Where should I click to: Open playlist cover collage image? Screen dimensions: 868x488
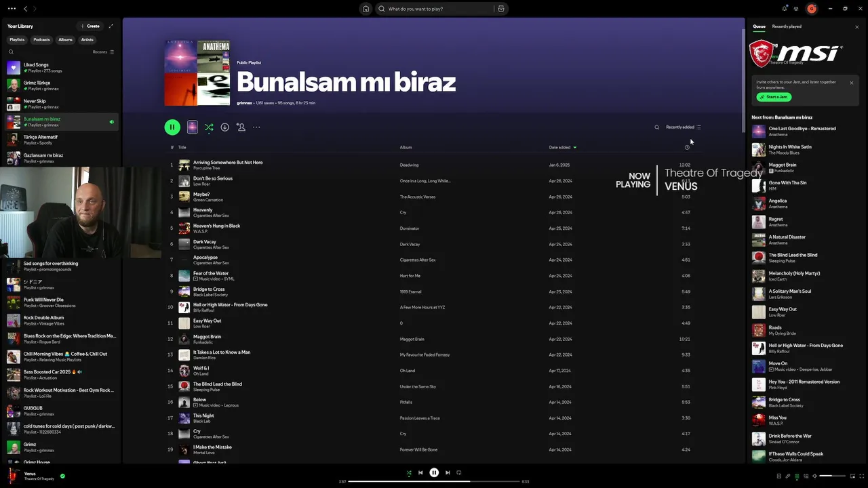197,73
